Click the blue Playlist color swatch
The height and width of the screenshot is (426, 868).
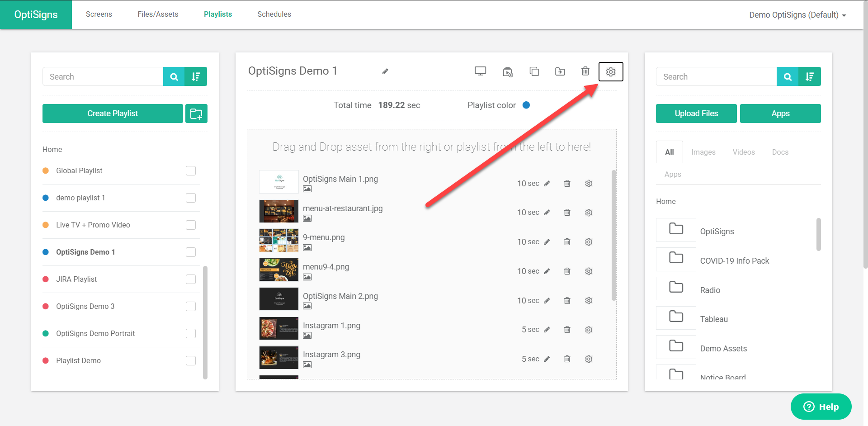pos(526,105)
